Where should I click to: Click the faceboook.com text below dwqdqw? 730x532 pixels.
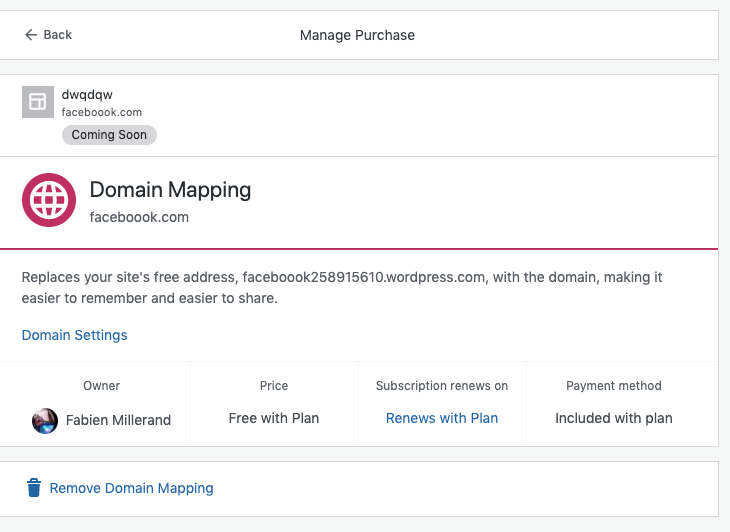coord(102,112)
